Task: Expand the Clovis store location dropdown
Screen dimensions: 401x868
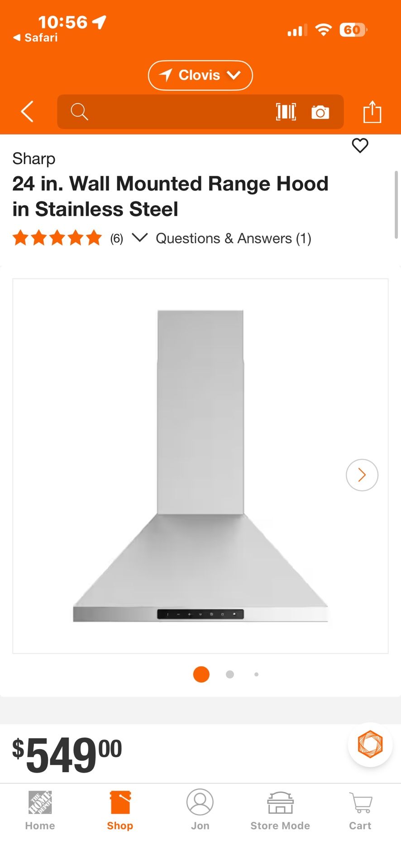Action: tap(200, 75)
